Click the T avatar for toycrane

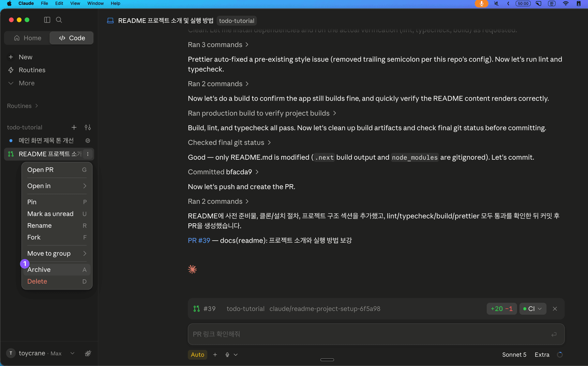[x=11, y=353]
